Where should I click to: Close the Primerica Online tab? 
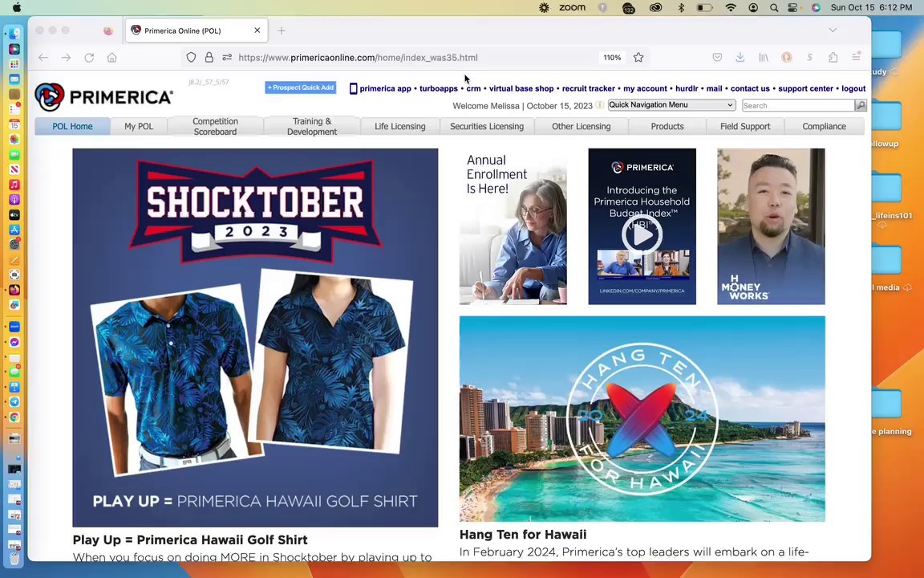(x=257, y=30)
